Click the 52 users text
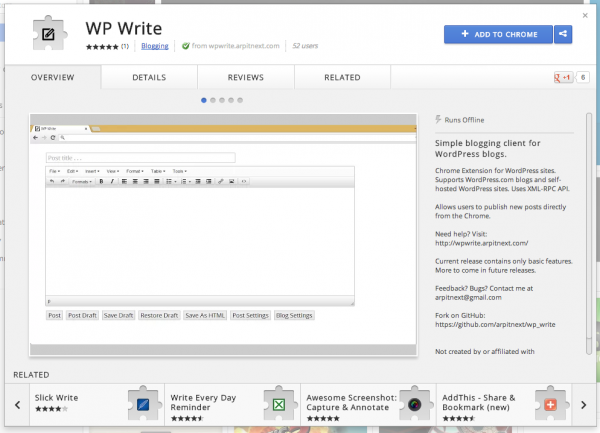Image resolution: width=600 pixels, height=433 pixels. pyautogui.click(x=305, y=46)
